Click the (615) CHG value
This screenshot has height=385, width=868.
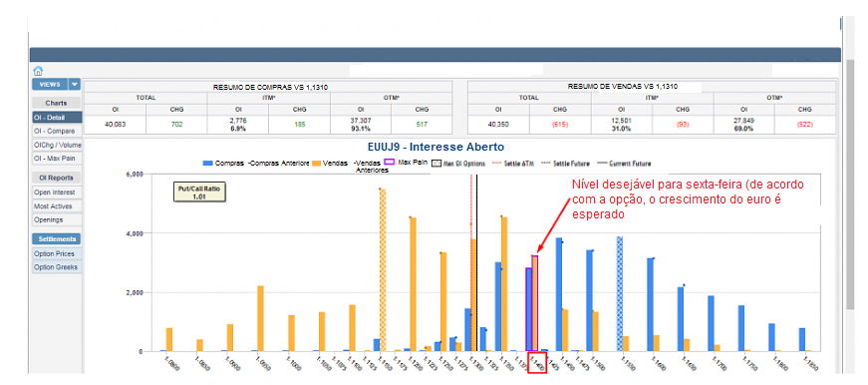pos(560,125)
